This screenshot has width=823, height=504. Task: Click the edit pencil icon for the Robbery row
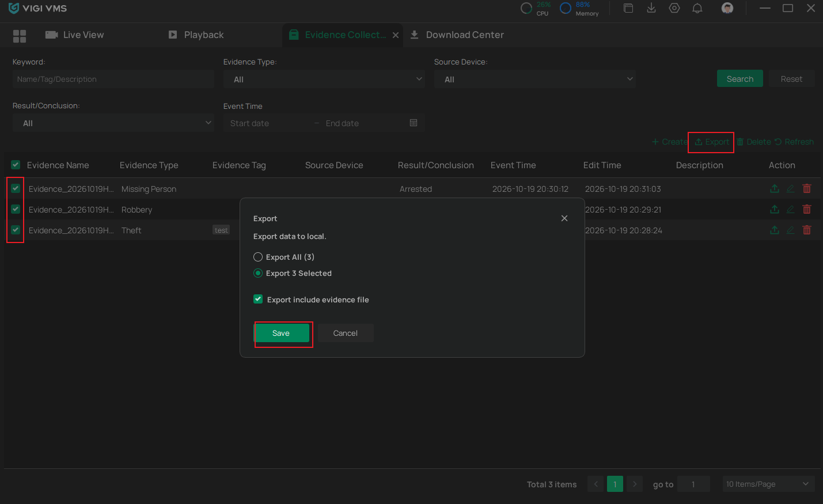coord(791,209)
